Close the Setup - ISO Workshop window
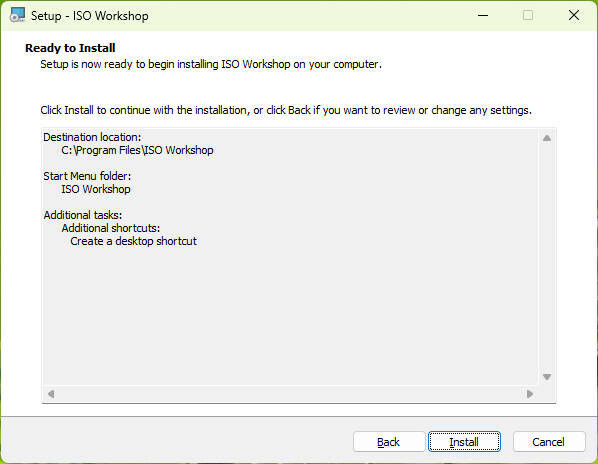The height and width of the screenshot is (464, 598). [574, 15]
